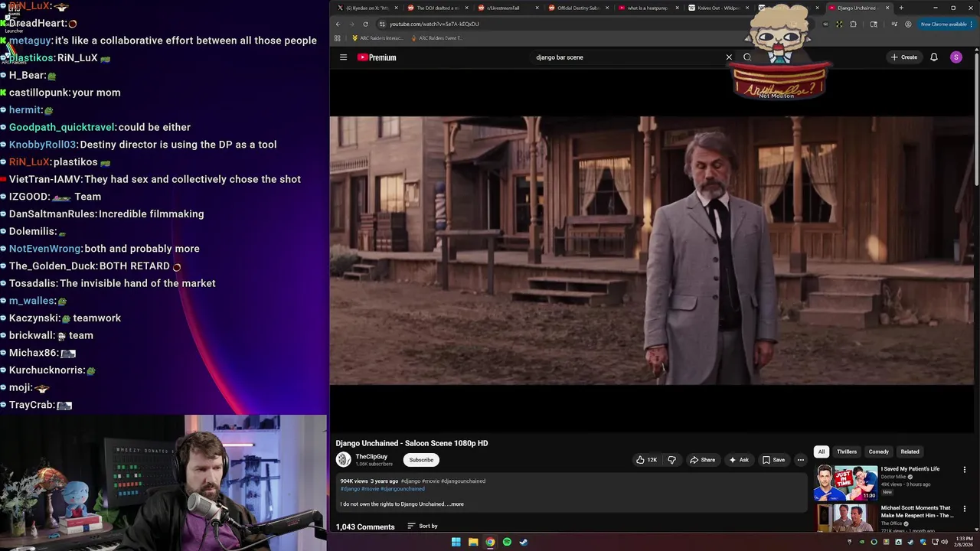Open Michael Scott Moments video thumbnail
This screenshot has height=551, width=980.
[845, 518]
